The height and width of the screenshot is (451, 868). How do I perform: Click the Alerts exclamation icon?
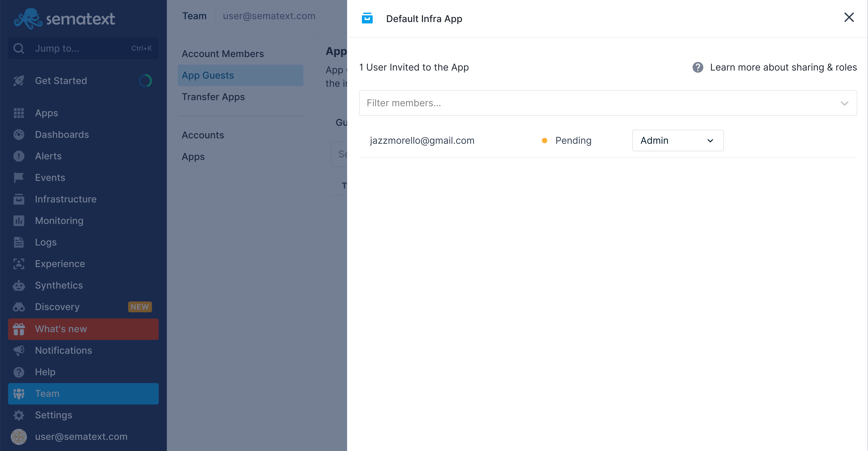click(18, 156)
